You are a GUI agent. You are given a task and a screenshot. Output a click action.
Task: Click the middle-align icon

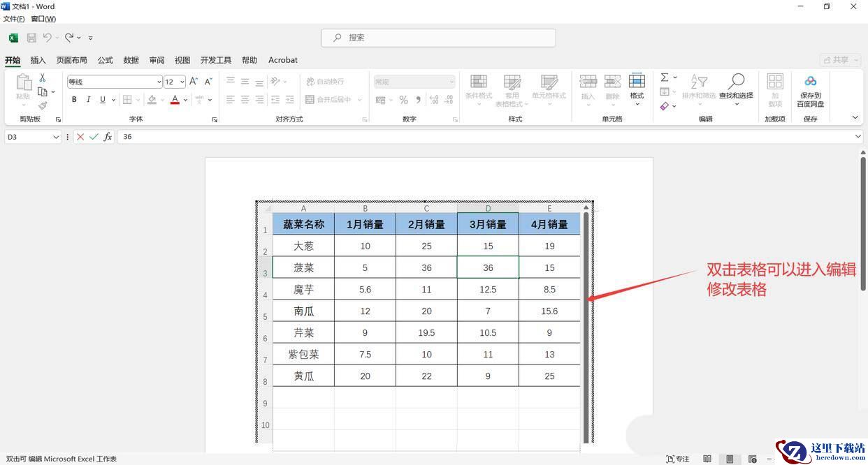245,82
